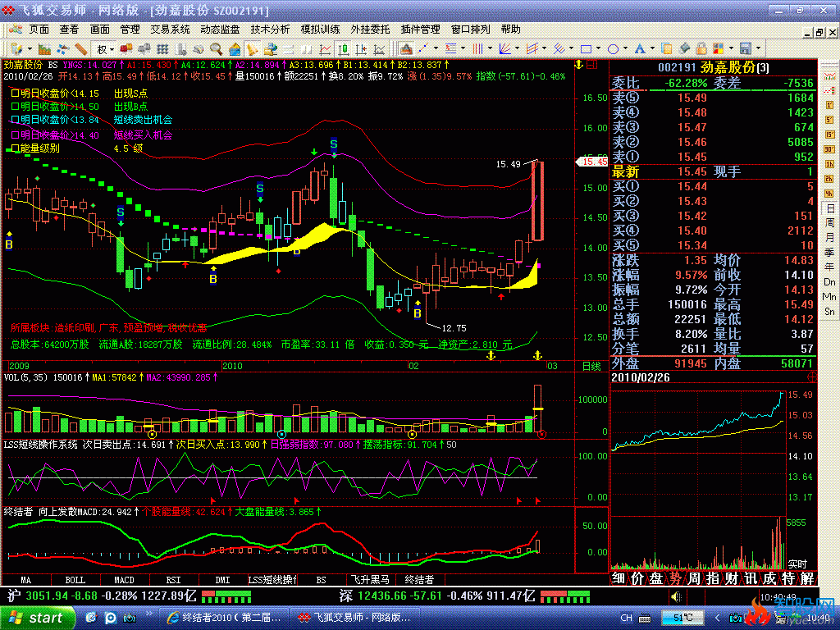This screenshot has width=840, height=630.
Task: Click the grid multi-stock view icon
Action: pos(163,49)
